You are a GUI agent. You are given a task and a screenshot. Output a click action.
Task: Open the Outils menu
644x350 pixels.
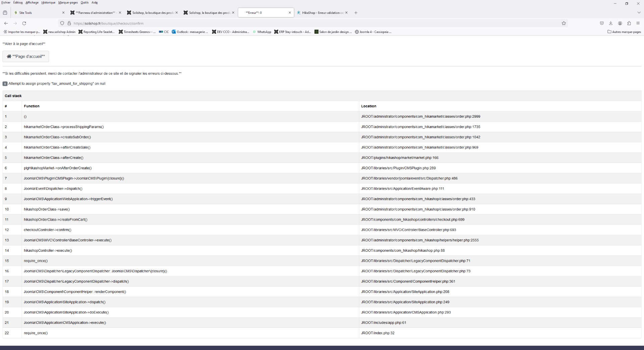(85, 3)
